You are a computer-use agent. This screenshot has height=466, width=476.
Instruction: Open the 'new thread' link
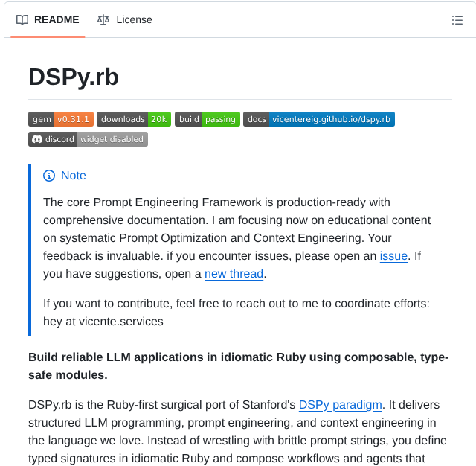[x=234, y=274]
